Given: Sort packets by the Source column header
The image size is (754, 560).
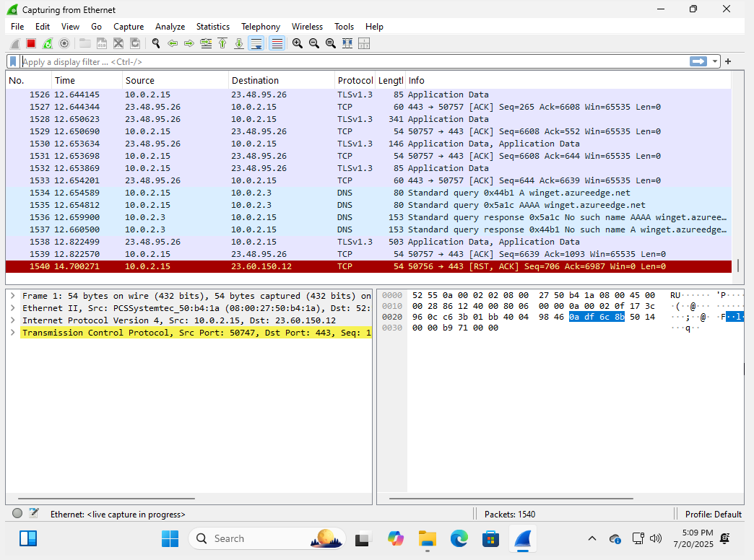Looking at the screenshot, I should tap(175, 80).
